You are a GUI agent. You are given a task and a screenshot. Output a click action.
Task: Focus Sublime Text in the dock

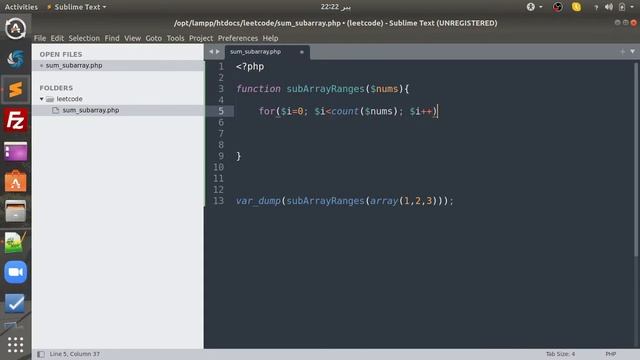click(16, 89)
